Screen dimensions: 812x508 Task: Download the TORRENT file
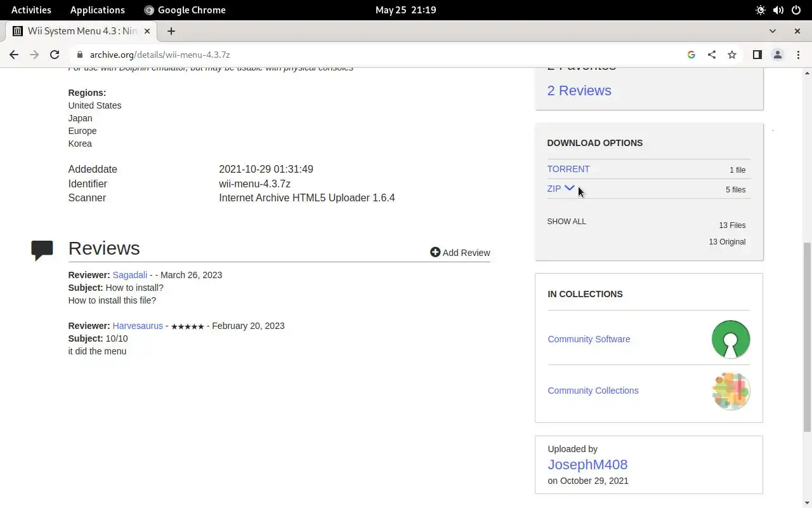568,169
